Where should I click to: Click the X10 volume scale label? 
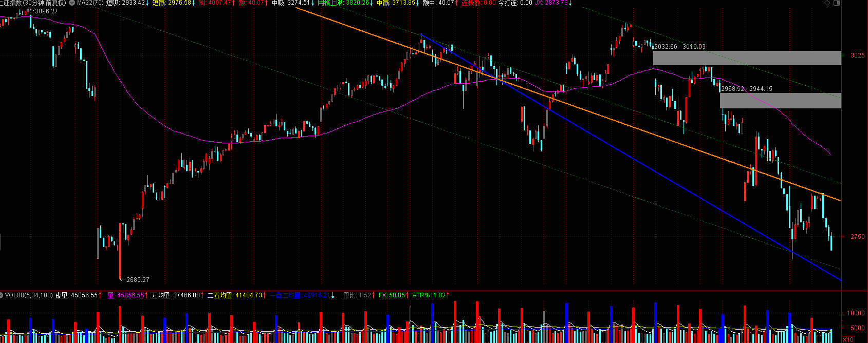(x=848, y=339)
